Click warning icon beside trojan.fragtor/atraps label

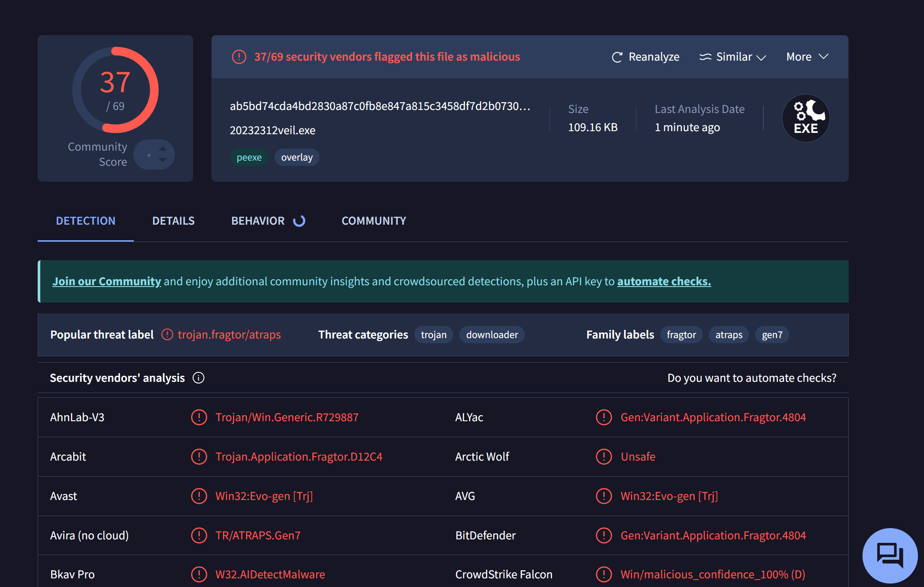tap(167, 335)
